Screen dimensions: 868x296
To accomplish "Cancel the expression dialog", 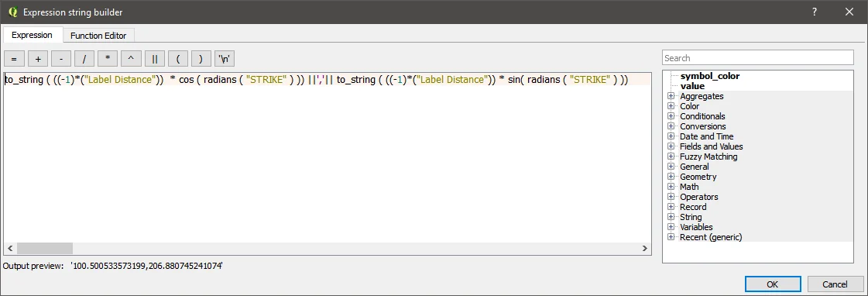I will (x=835, y=284).
